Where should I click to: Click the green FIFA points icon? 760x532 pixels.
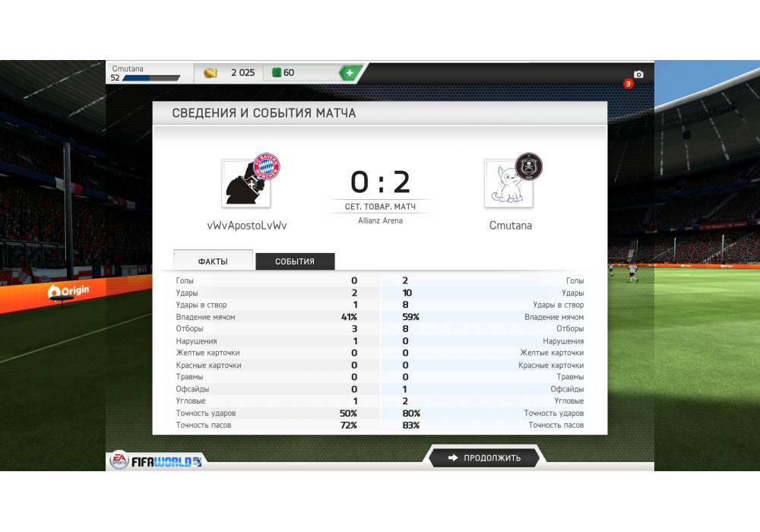(277, 73)
